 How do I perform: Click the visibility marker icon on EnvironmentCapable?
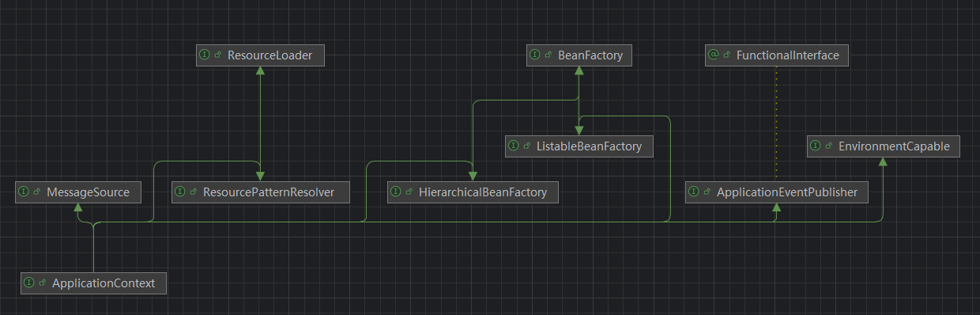click(828, 146)
